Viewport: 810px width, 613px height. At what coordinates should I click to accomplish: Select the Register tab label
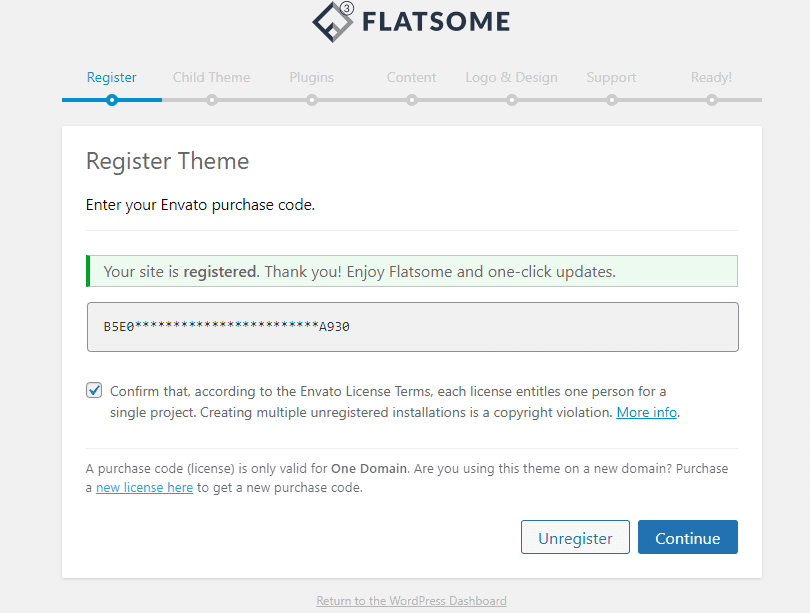tap(111, 77)
